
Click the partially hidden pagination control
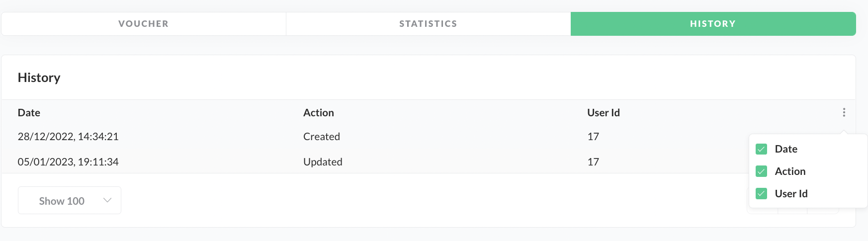793,211
